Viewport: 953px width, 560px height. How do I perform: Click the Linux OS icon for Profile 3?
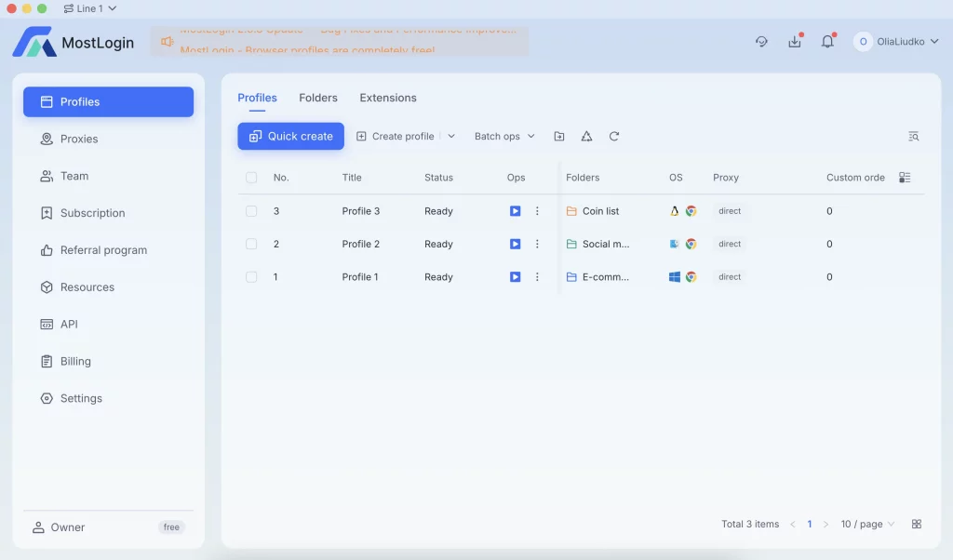pos(674,211)
